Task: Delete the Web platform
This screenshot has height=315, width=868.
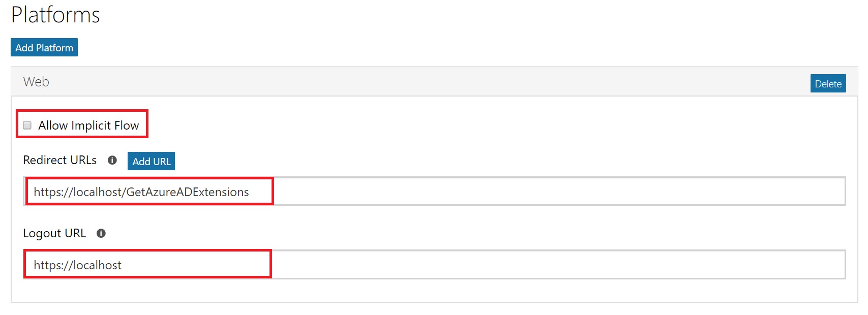Action: coord(828,83)
